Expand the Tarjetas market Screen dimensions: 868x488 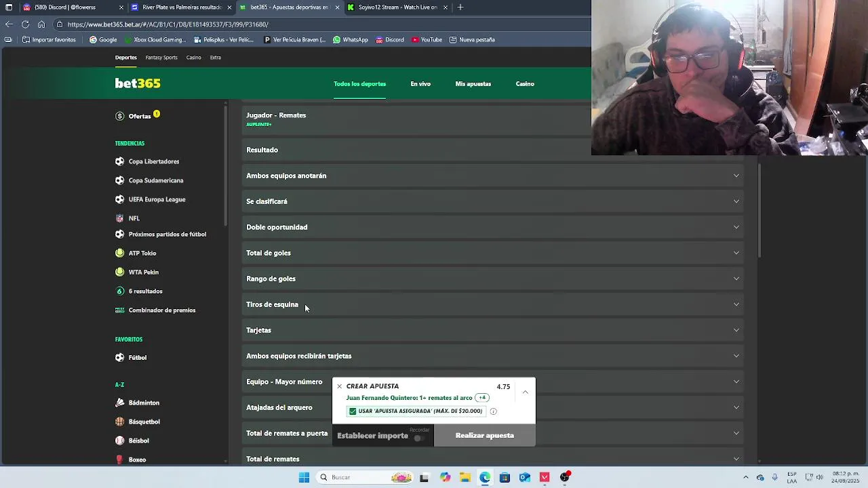tap(493, 330)
